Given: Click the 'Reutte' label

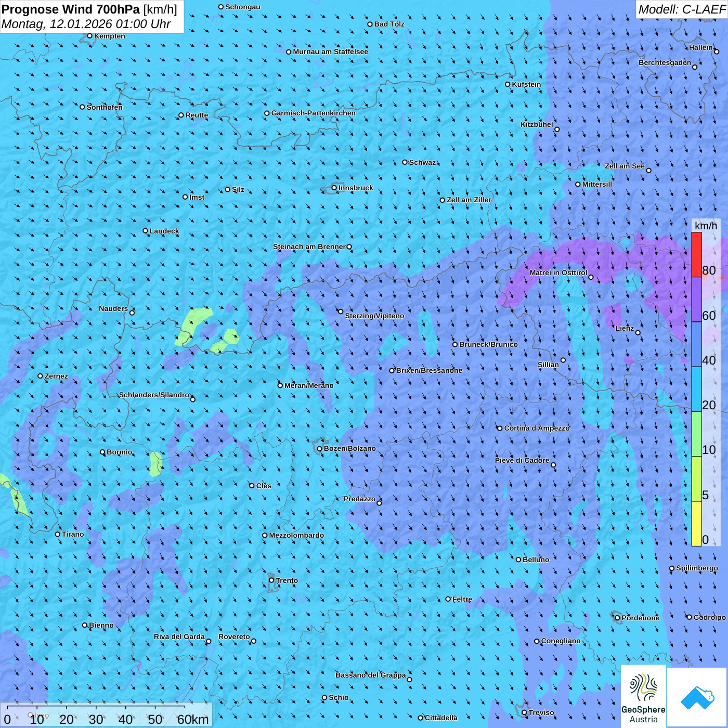Looking at the screenshot, I should coord(197,115).
